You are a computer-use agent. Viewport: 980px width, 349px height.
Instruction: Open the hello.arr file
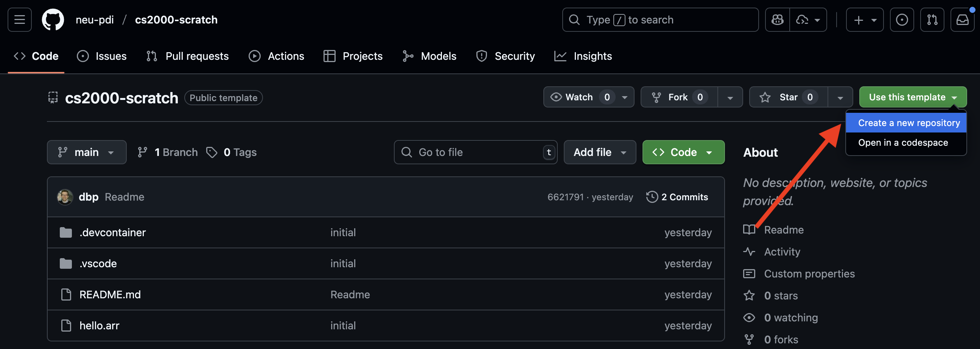click(99, 326)
